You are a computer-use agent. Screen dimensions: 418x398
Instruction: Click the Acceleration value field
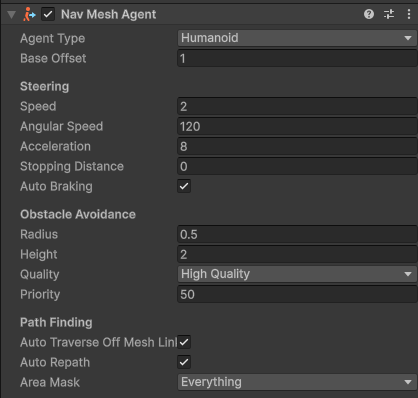pyautogui.click(x=297, y=146)
